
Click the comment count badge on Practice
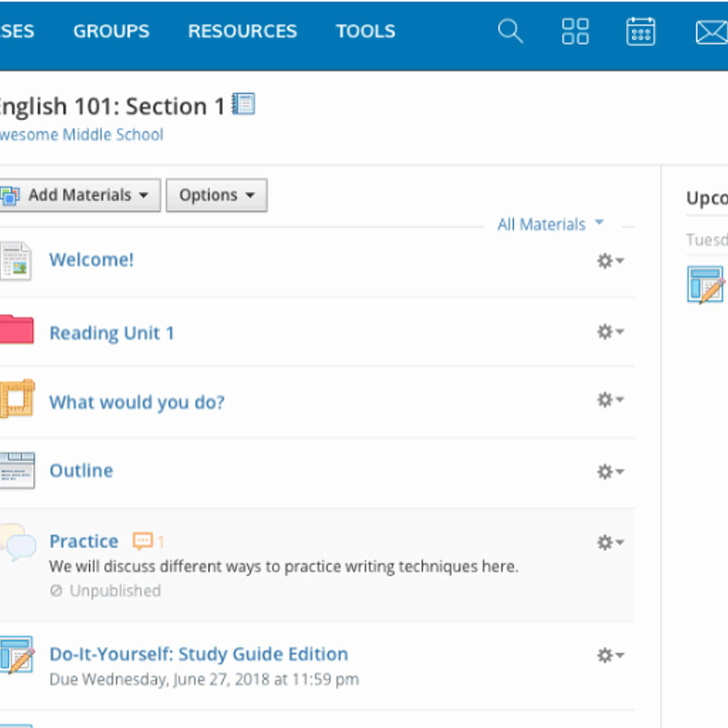(x=147, y=541)
